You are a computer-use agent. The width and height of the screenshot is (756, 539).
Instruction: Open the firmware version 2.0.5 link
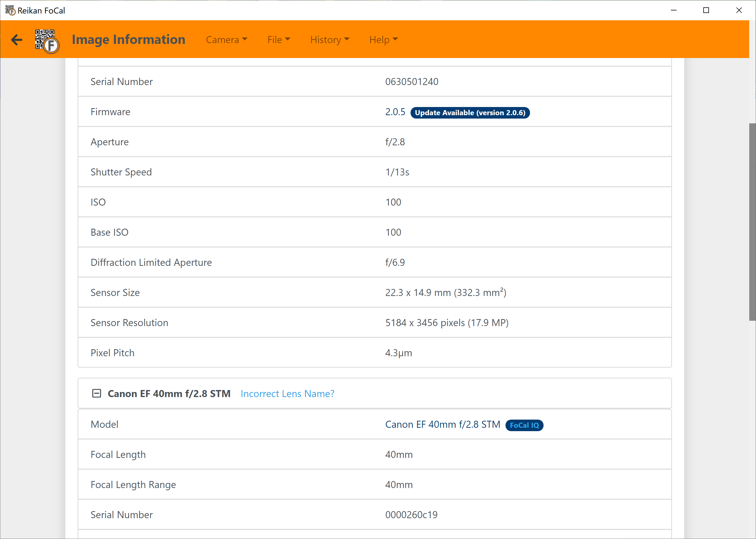395,112
